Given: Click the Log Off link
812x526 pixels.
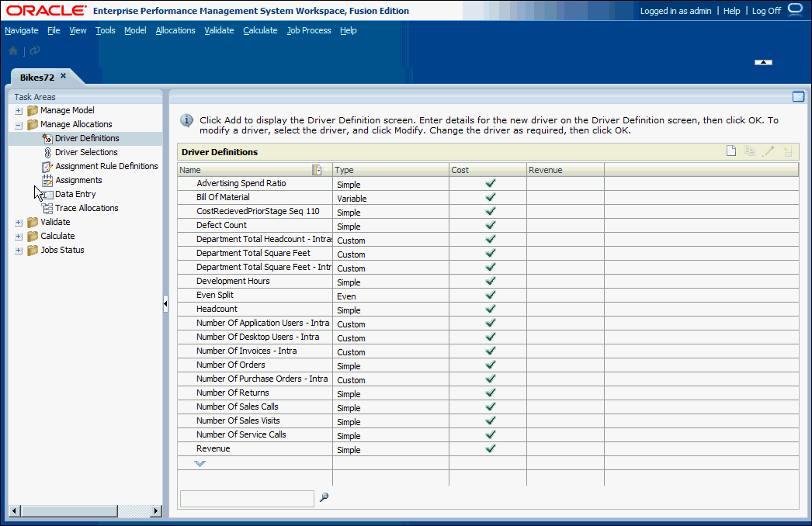Looking at the screenshot, I should click(765, 11).
